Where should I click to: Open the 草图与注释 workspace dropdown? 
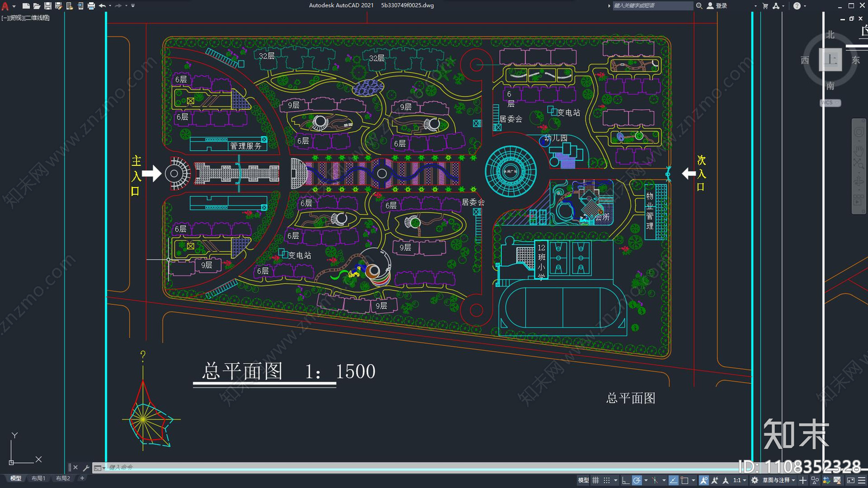779,480
